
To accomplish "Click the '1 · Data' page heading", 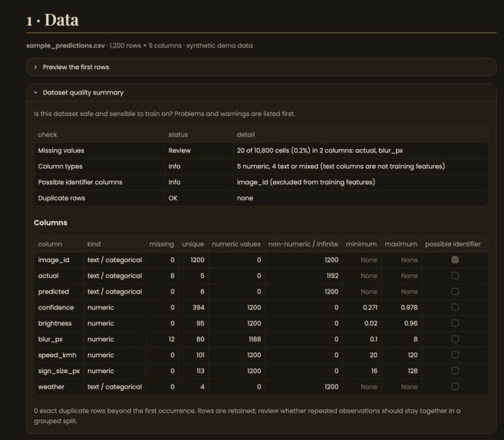I will 52,20.
